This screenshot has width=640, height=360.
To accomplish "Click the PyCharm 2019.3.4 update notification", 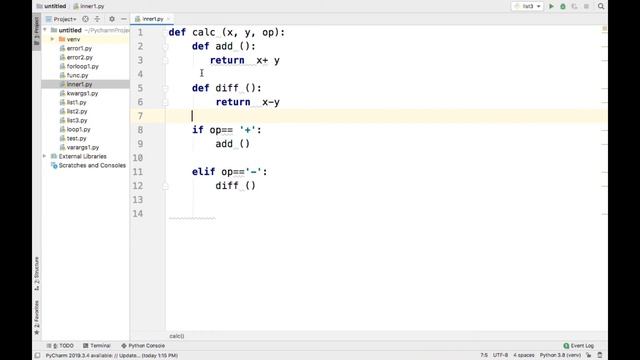I will coord(111,356).
